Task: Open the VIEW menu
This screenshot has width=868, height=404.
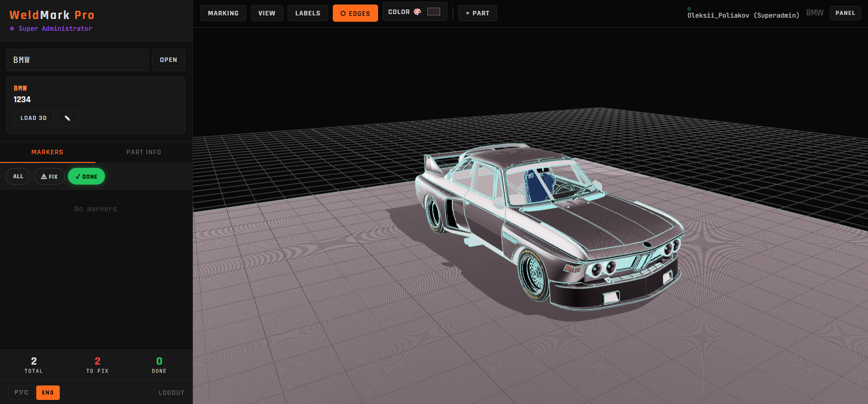Action: (x=267, y=13)
